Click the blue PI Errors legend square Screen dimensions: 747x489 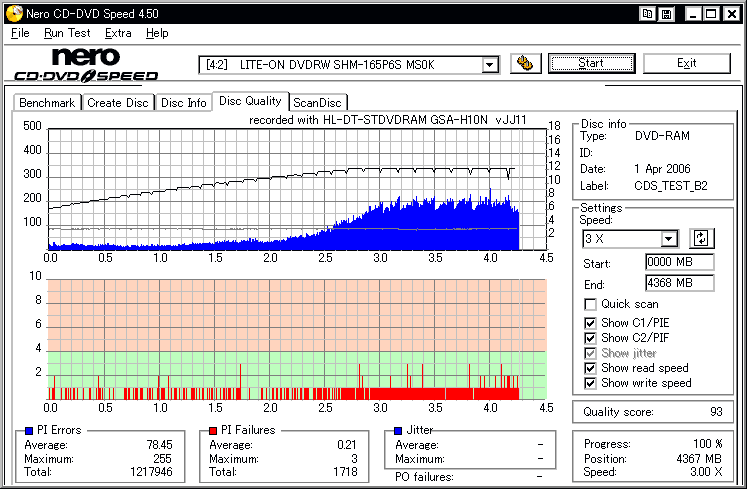tap(29, 430)
